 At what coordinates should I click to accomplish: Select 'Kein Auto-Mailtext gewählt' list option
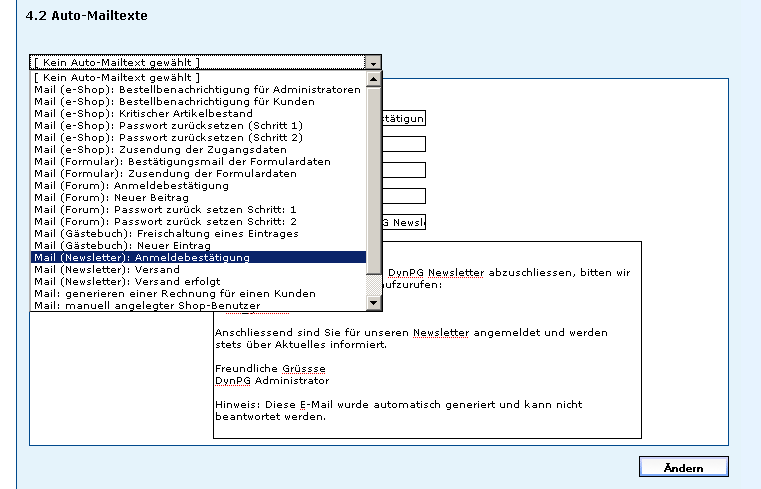click(116, 77)
